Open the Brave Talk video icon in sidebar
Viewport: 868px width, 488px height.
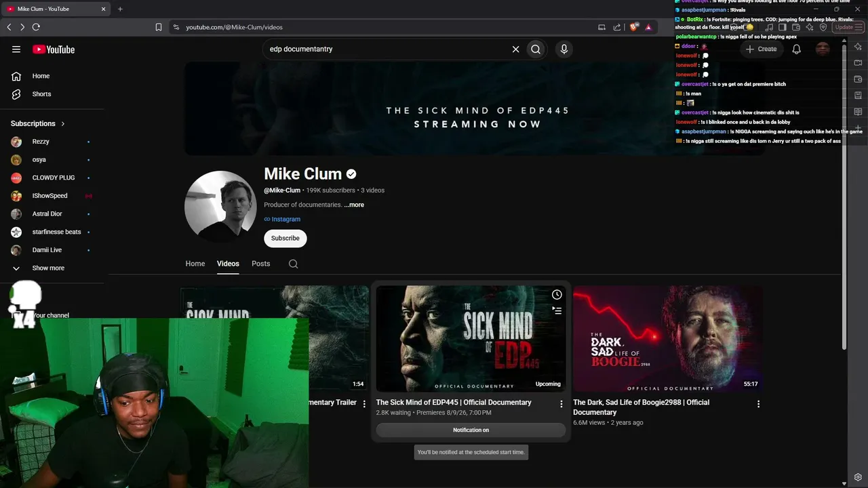point(858,63)
